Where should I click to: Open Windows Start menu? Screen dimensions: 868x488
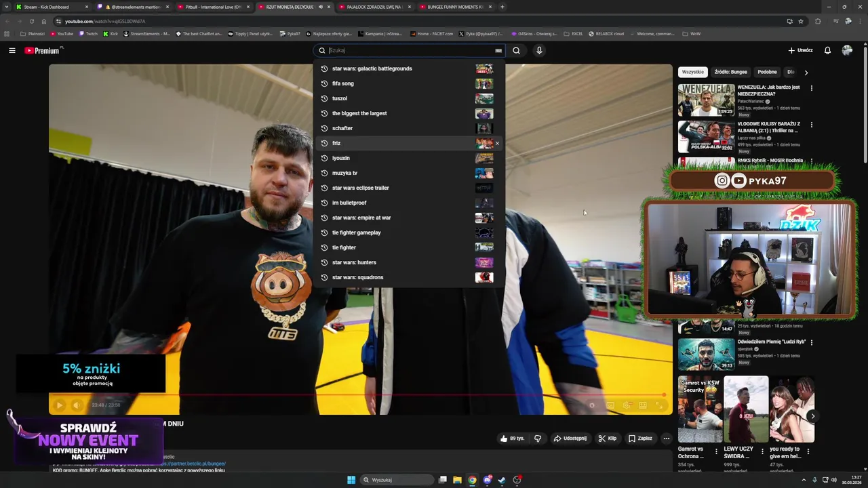point(351,480)
